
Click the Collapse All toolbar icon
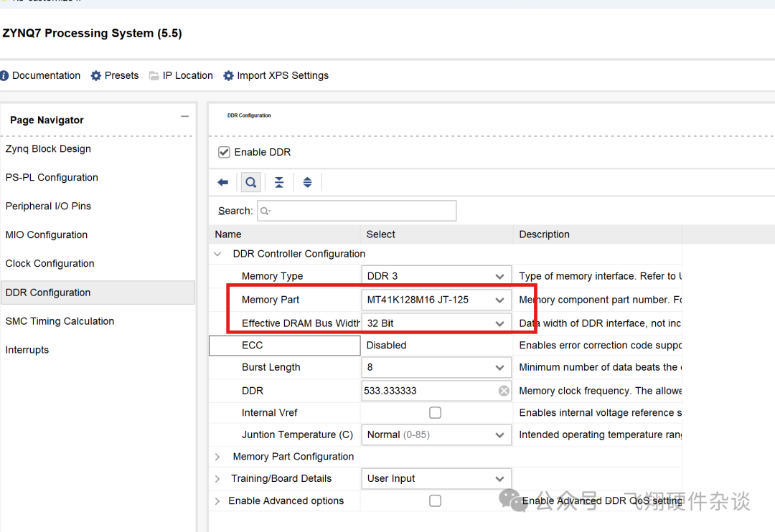coord(279,182)
